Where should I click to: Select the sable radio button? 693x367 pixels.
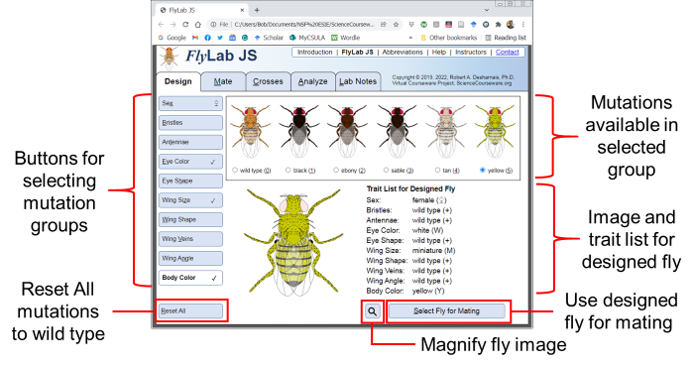386,170
